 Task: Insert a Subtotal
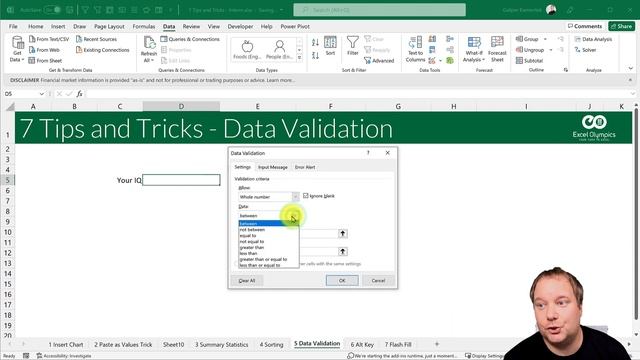529,60
